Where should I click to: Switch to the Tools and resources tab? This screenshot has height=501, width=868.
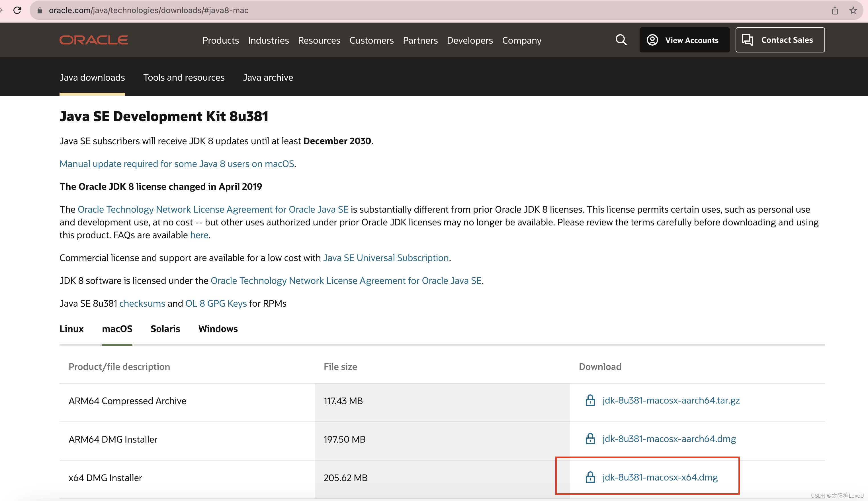pos(184,78)
